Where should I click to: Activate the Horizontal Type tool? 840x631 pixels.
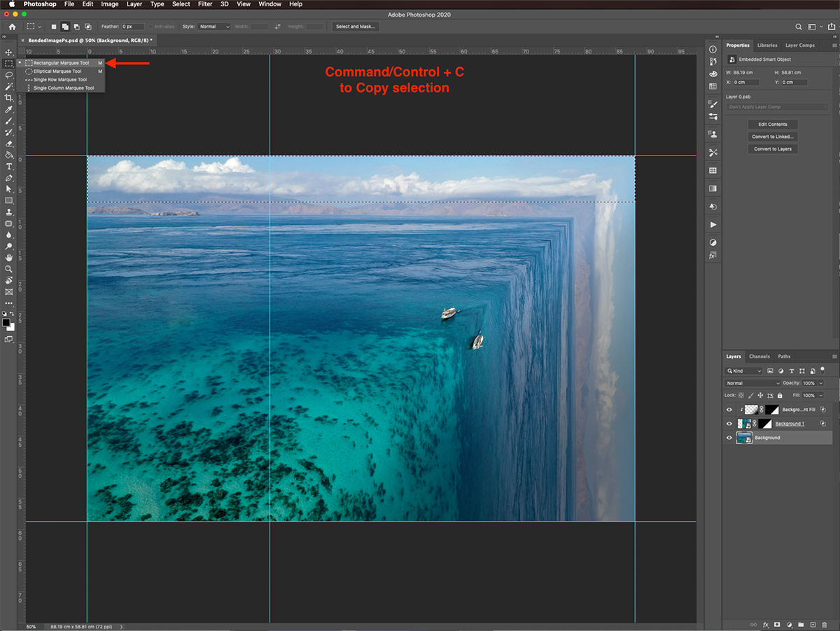[9, 167]
